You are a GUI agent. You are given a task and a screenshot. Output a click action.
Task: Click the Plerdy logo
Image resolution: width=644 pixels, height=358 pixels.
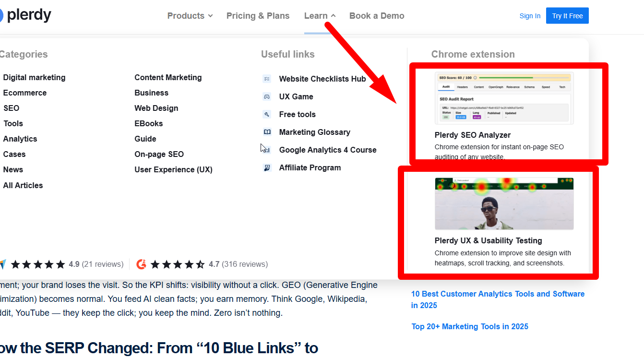pos(24,15)
